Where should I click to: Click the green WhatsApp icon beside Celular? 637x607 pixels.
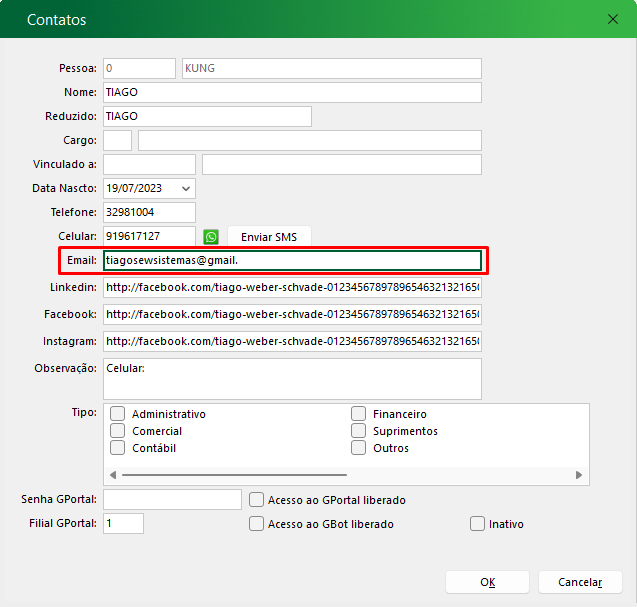pyautogui.click(x=211, y=237)
